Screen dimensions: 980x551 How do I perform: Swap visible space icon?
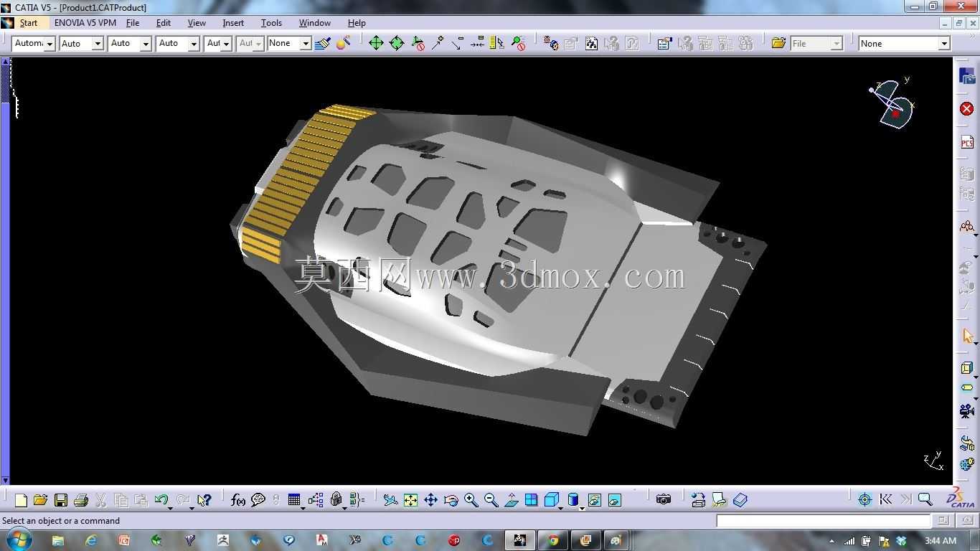coord(614,500)
